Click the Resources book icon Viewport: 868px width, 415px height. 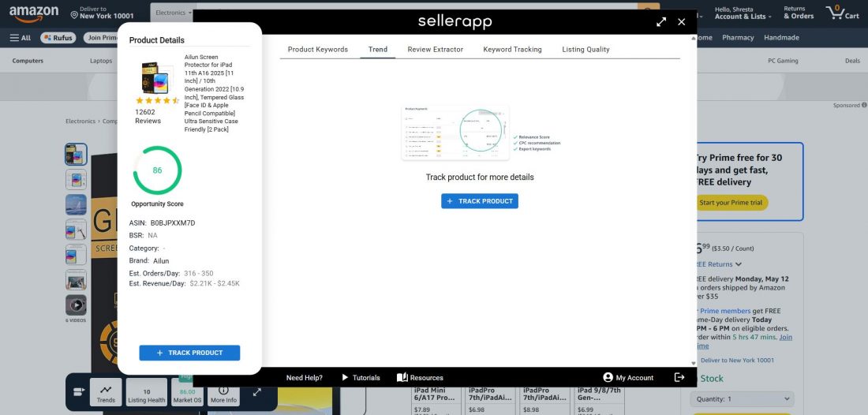[402, 377]
